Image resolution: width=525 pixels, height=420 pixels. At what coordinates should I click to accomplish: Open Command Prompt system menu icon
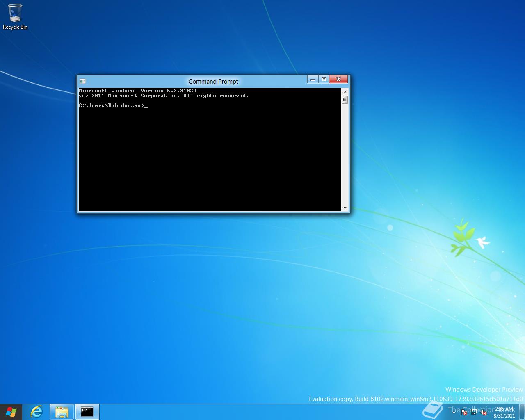[82, 81]
